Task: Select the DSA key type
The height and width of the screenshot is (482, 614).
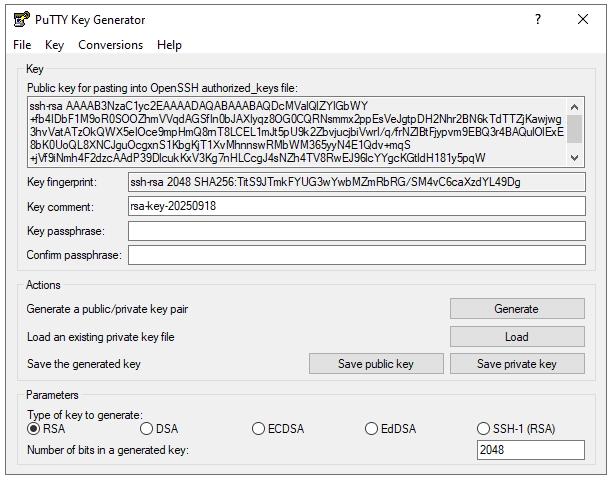Action: (147, 429)
